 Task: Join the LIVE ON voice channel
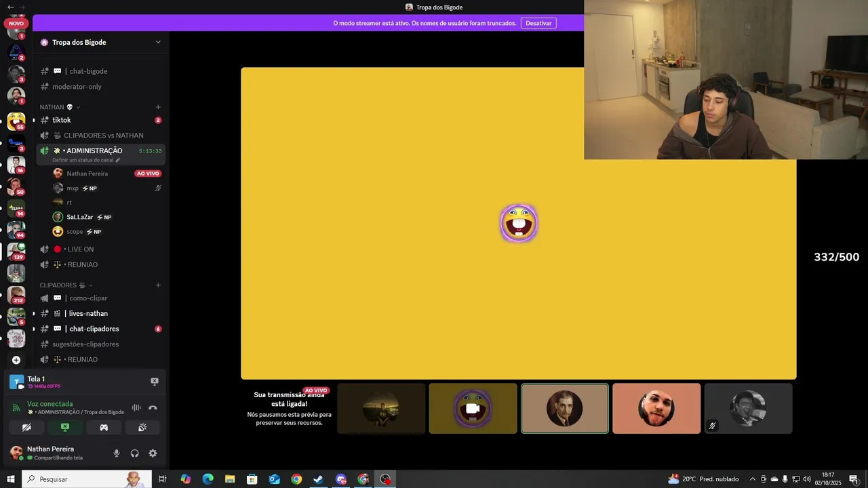100,249
